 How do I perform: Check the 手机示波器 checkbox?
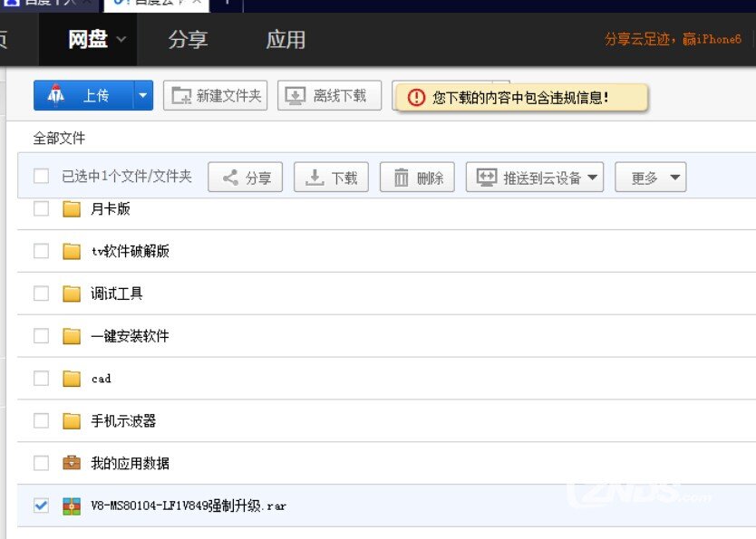[x=42, y=420]
